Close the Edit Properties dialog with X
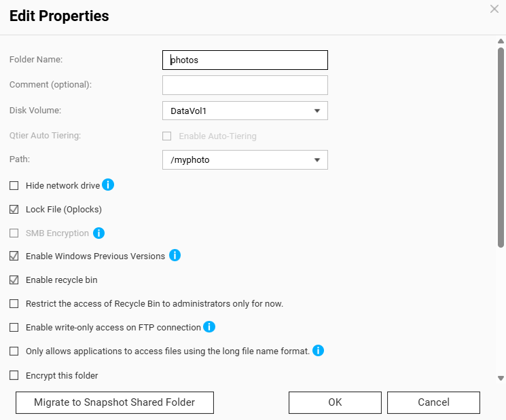Image resolution: width=506 pixels, height=420 pixels. click(x=494, y=9)
